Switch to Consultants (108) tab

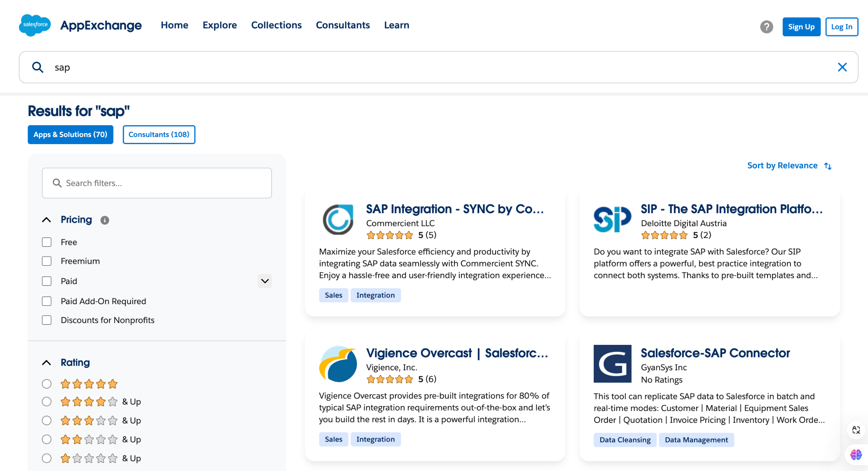coord(159,135)
